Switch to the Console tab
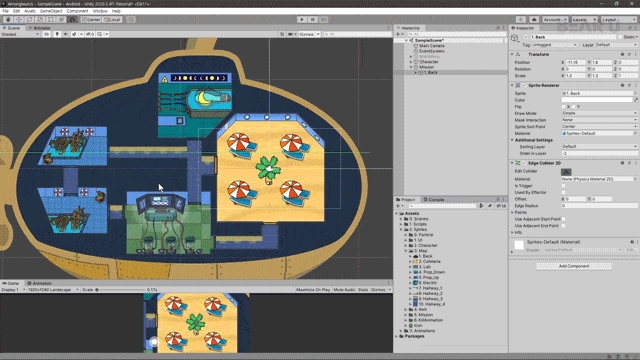This screenshot has height=360, width=640. (434, 200)
